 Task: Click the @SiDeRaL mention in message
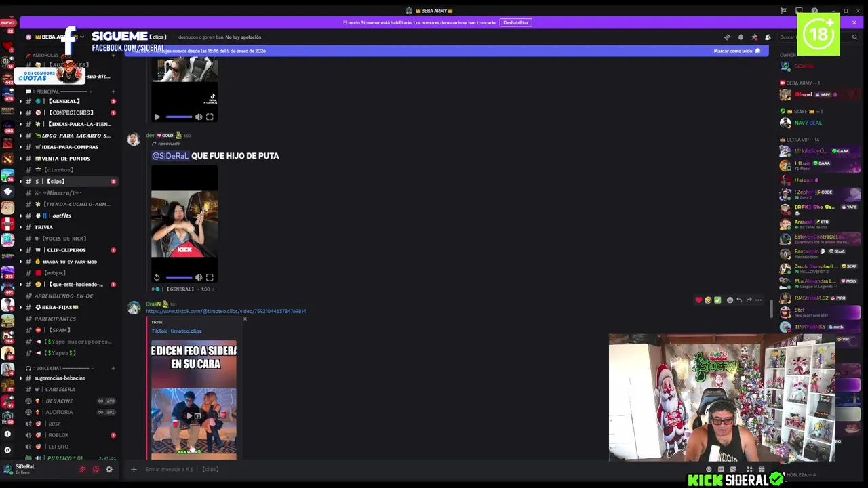tap(170, 156)
